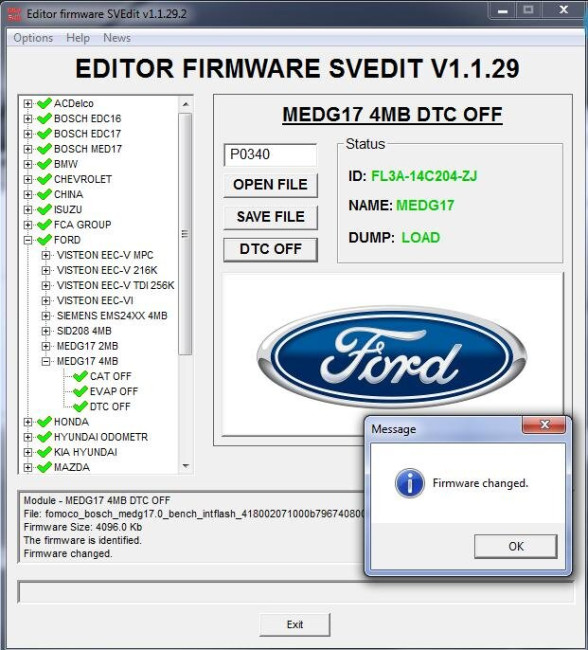588x650 pixels.
Task: Expand the MEDG17 2MB node
Action: 46,346
